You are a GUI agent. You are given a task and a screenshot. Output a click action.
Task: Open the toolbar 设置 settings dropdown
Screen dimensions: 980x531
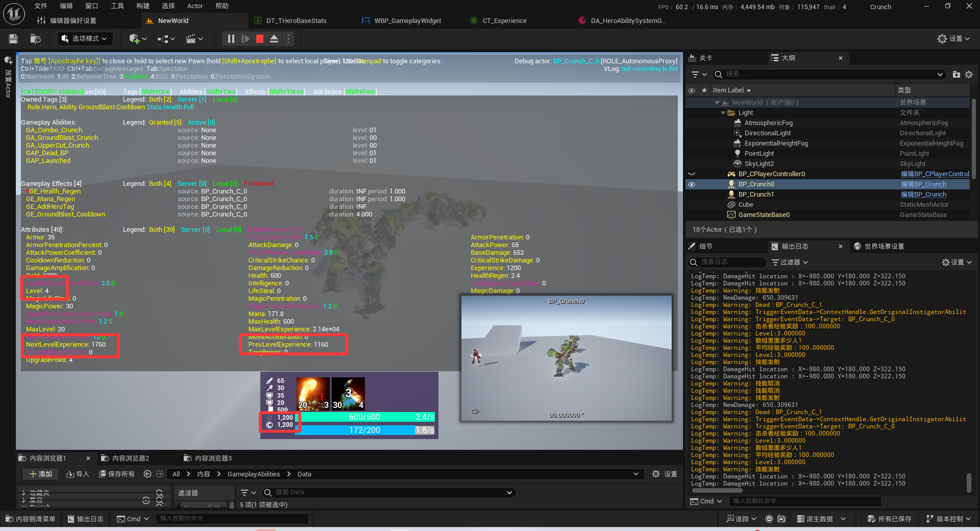click(x=953, y=39)
